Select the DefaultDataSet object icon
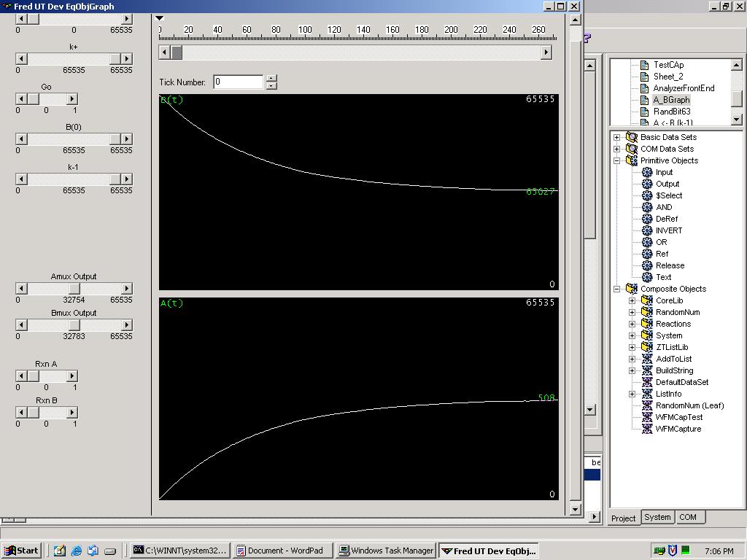The width and height of the screenshot is (747, 560). pyautogui.click(x=647, y=382)
